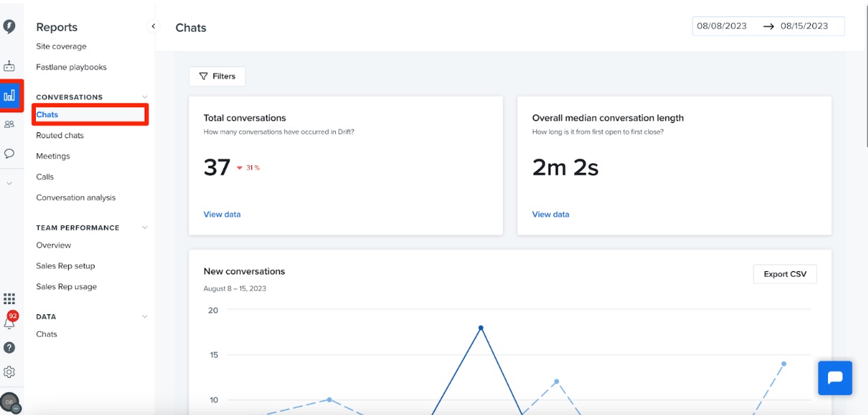Click the end date 08/15/2023 field

804,26
